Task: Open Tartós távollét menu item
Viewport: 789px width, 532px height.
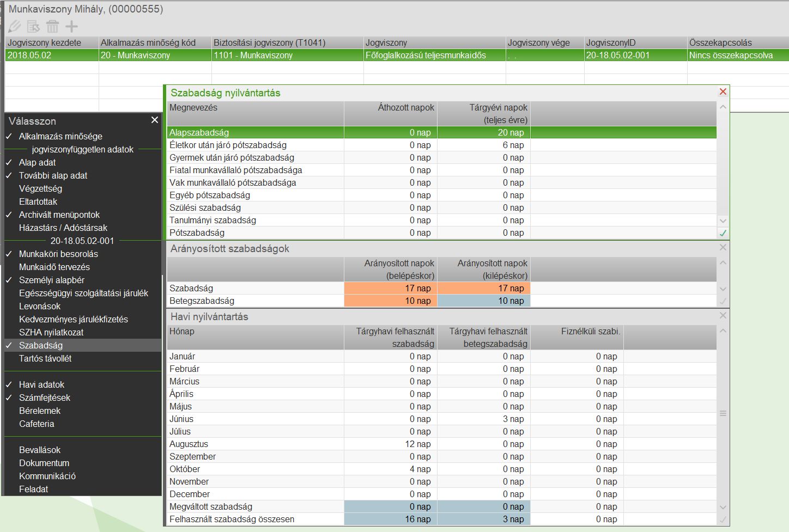Action: coord(45,358)
